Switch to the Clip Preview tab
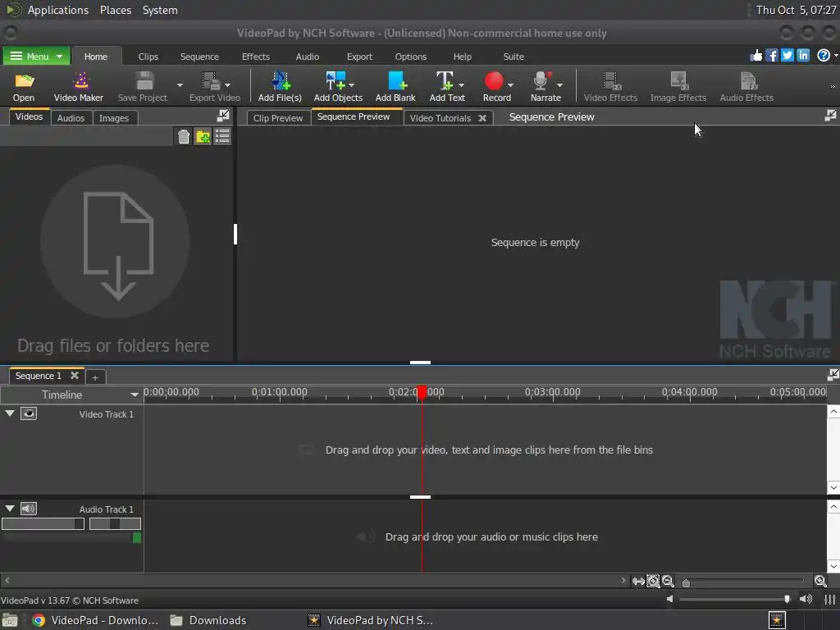This screenshot has width=840, height=630. [277, 118]
